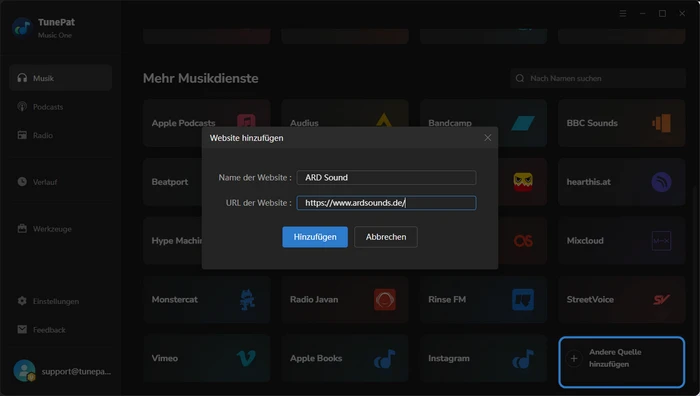Open Werkzeuge tools in sidebar
The width and height of the screenshot is (700, 396).
(x=60, y=229)
